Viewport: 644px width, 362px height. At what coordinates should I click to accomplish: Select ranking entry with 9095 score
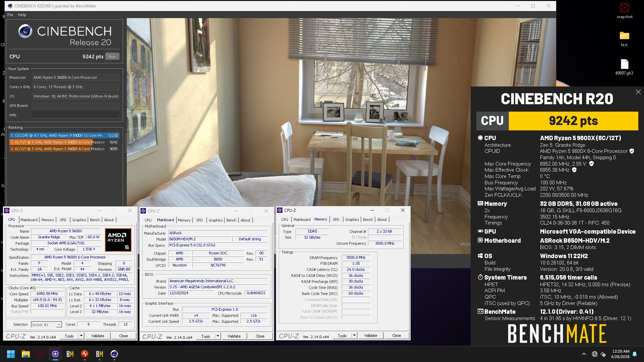(64, 149)
